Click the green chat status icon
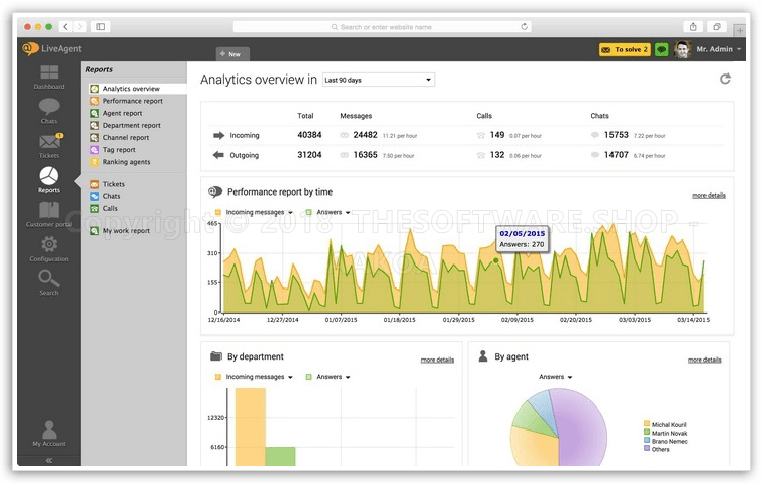The height and width of the screenshot is (483, 763). pyautogui.click(x=662, y=49)
